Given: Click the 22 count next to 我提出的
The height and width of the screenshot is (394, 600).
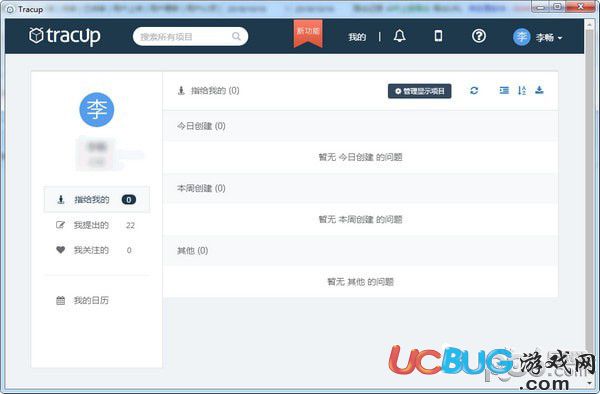Looking at the screenshot, I should tap(130, 225).
